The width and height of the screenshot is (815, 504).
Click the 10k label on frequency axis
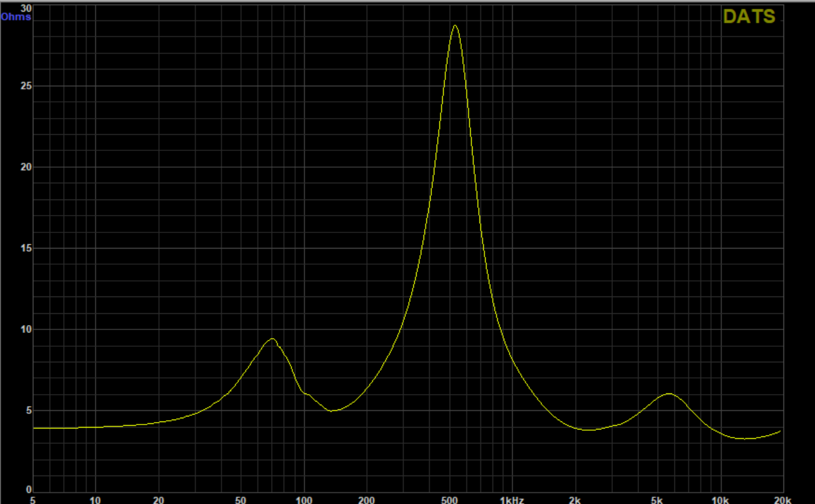click(x=720, y=500)
